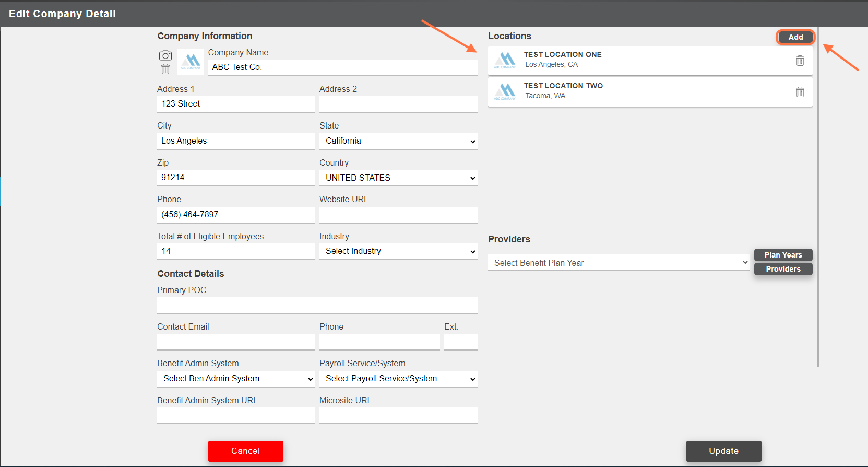
Task: Click the Primary POC input field
Action: 317,305
